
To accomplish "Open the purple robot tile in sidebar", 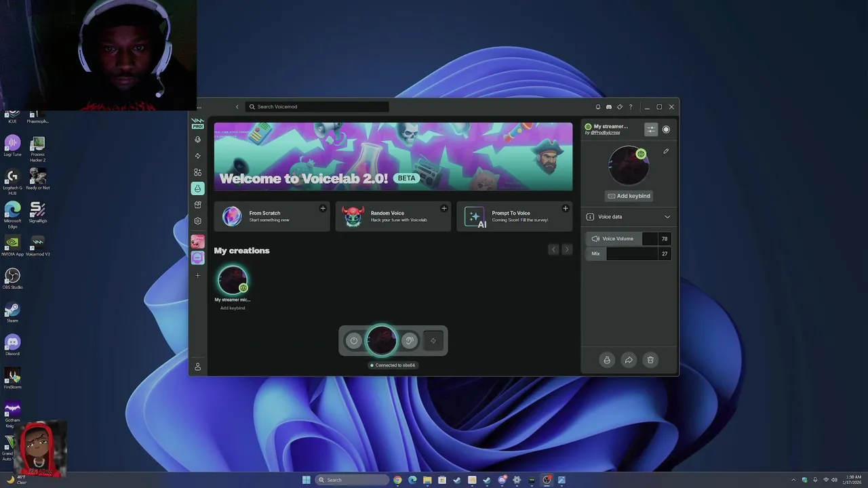I will 197,258.
